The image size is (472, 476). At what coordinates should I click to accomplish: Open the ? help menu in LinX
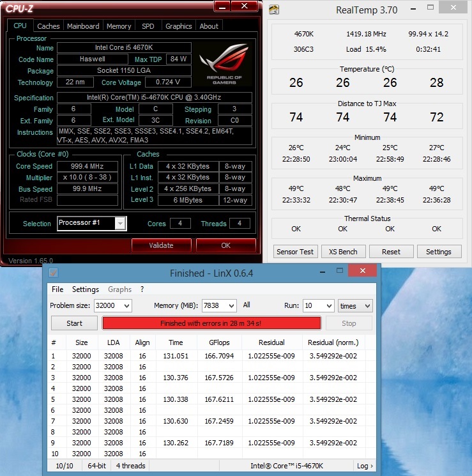tap(142, 289)
